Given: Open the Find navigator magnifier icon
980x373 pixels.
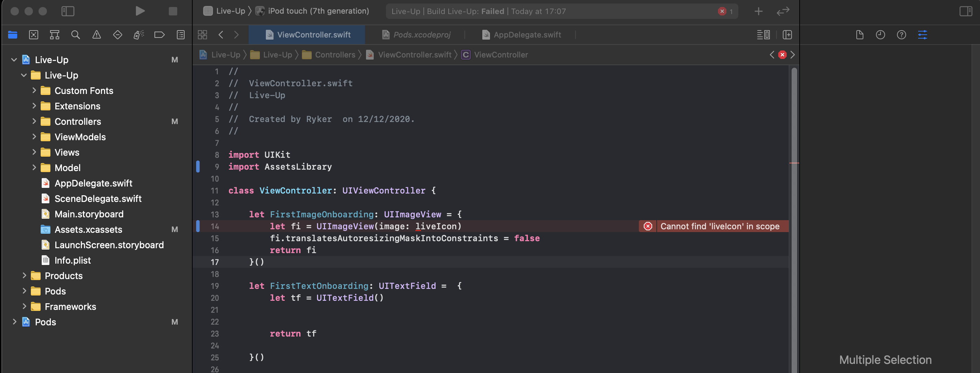Looking at the screenshot, I should pos(75,35).
